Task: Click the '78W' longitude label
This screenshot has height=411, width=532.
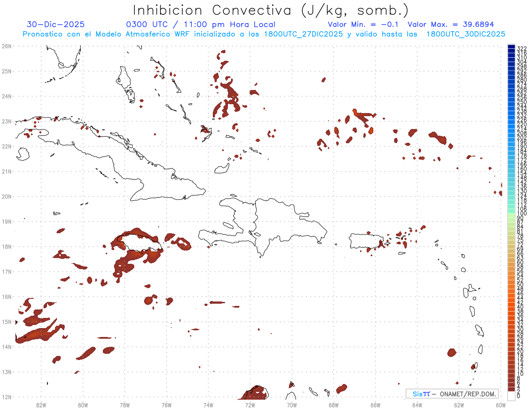Action: (125, 404)
